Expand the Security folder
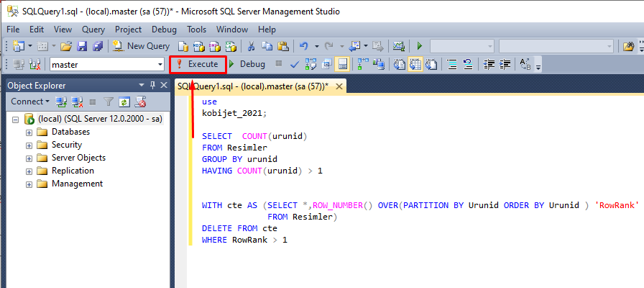The height and width of the screenshot is (288, 644). click(29, 145)
